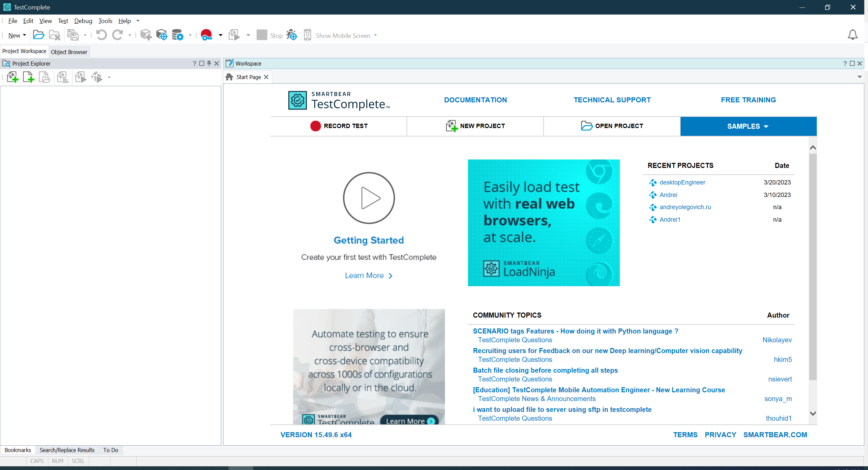
Task: Select the Search/Replace Results tab
Action: point(67,450)
